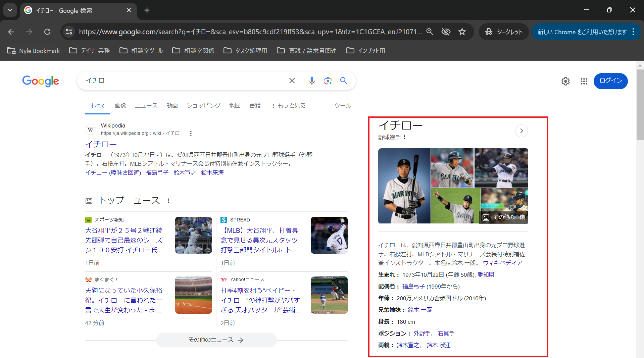Click the SPREAD article thumbnail of number 17
Viewport: 644px width, 358px height.
[x=329, y=235]
